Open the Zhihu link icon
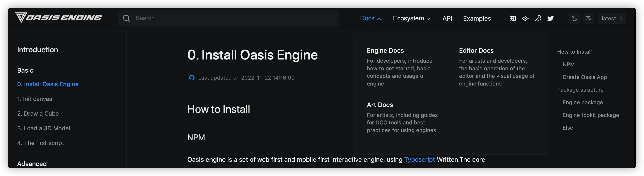644x176 pixels. pos(512,18)
